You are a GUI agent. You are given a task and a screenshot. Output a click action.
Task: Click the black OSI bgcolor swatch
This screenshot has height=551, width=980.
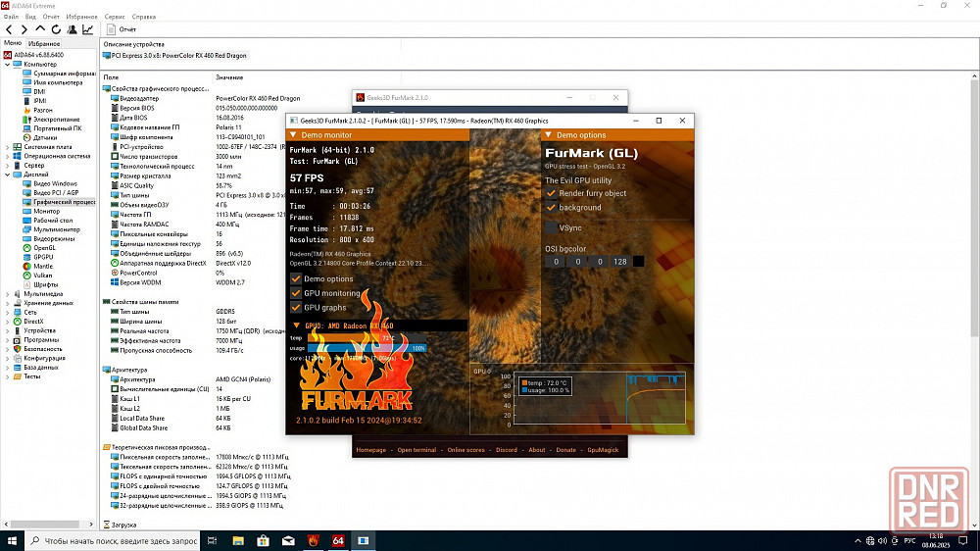tap(638, 262)
